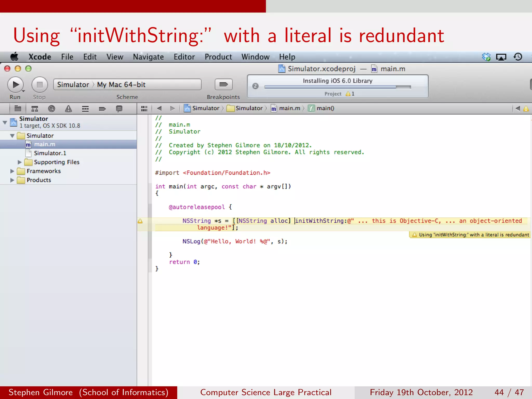Expand the Frameworks group
Image resolution: width=532 pixels, height=399 pixels.
click(x=12, y=171)
